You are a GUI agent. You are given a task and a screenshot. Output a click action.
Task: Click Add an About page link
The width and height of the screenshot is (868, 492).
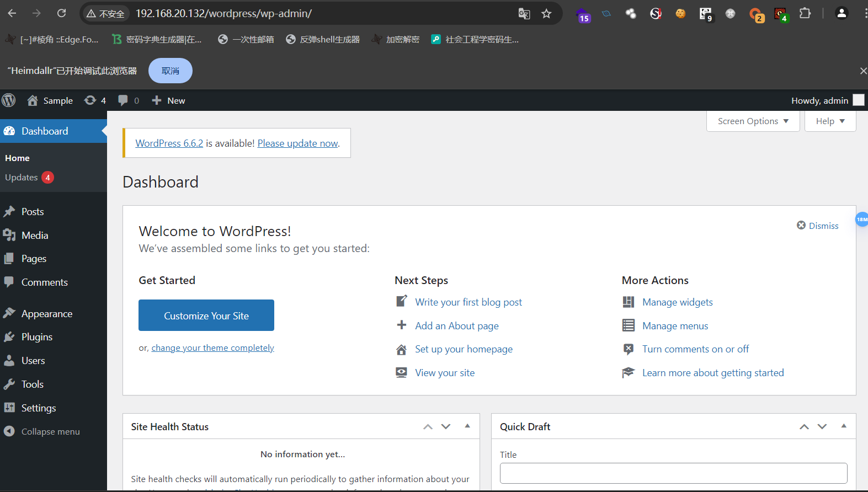[457, 326]
